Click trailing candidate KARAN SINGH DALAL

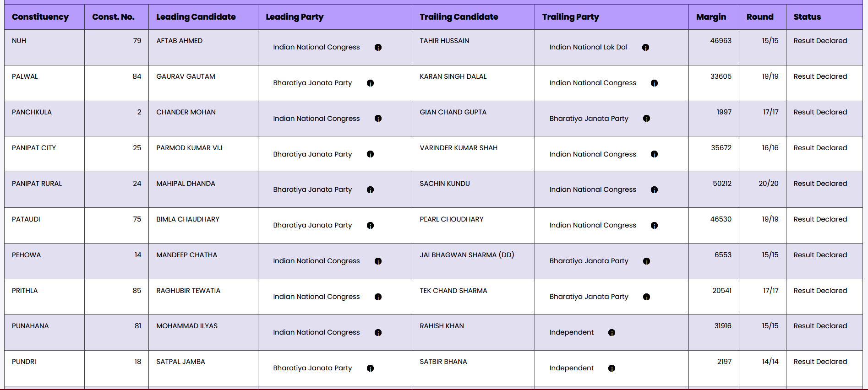[x=453, y=76]
